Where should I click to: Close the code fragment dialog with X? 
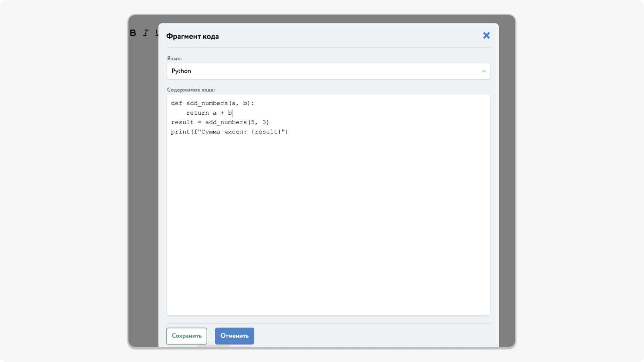486,35
